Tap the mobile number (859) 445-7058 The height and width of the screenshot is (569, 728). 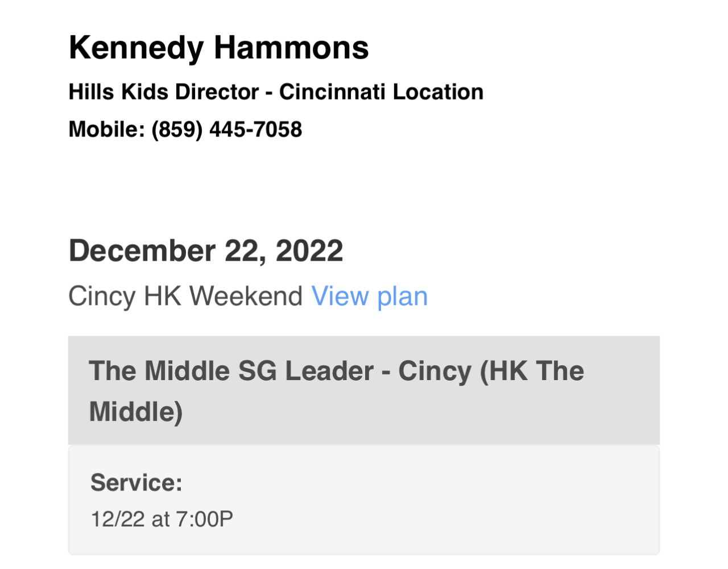[226, 130]
